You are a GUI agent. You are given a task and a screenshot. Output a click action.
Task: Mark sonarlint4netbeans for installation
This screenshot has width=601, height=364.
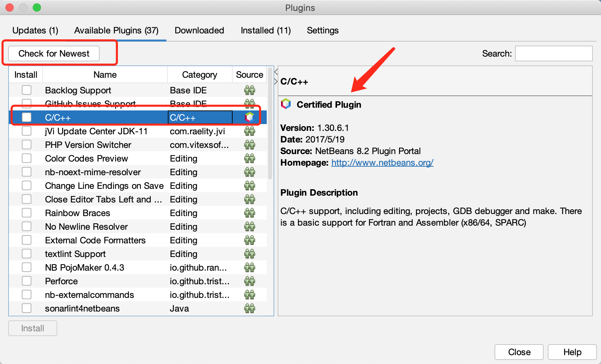pyautogui.click(x=27, y=308)
